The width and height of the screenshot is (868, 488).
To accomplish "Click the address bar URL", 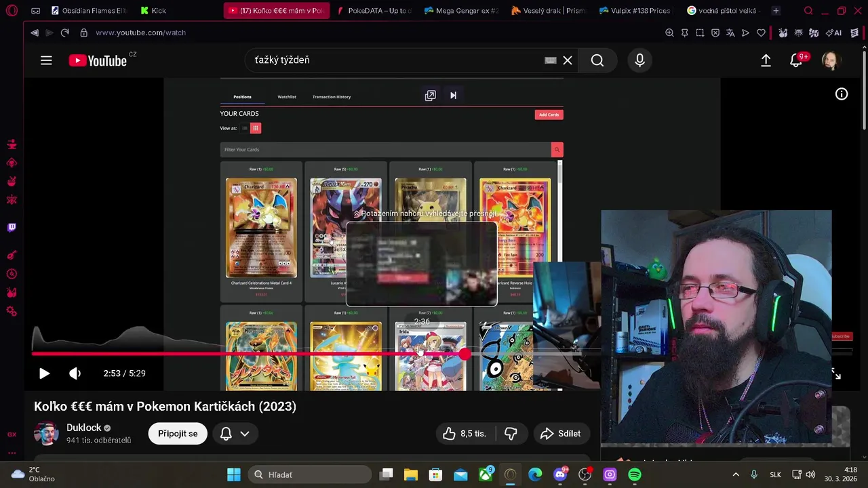I will click(x=141, y=33).
